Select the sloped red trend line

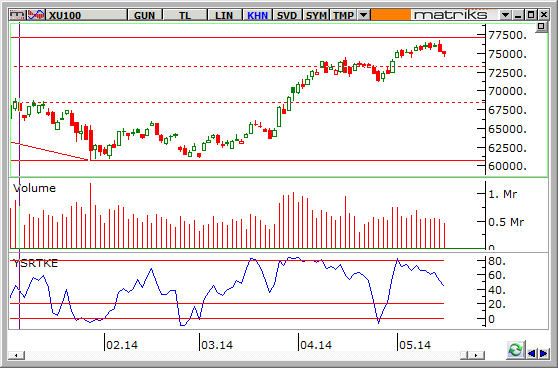(x=49, y=151)
